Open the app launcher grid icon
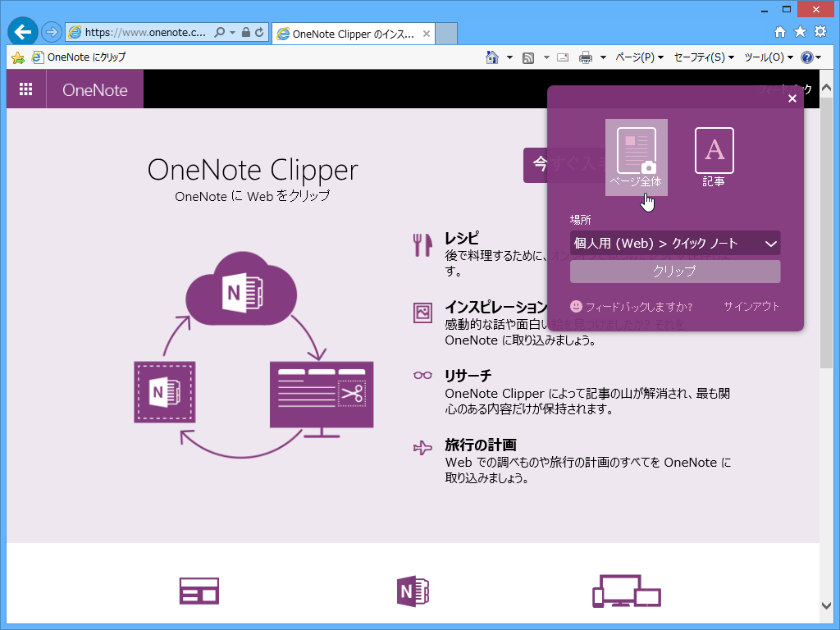This screenshot has height=630, width=840. tap(25, 89)
